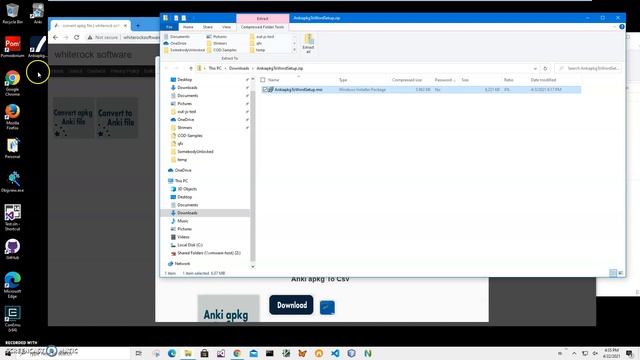Image resolution: width=640 pixels, height=360 pixels.
Task: Click Convert apkg Anki file tile in browser
Action: (73, 118)
